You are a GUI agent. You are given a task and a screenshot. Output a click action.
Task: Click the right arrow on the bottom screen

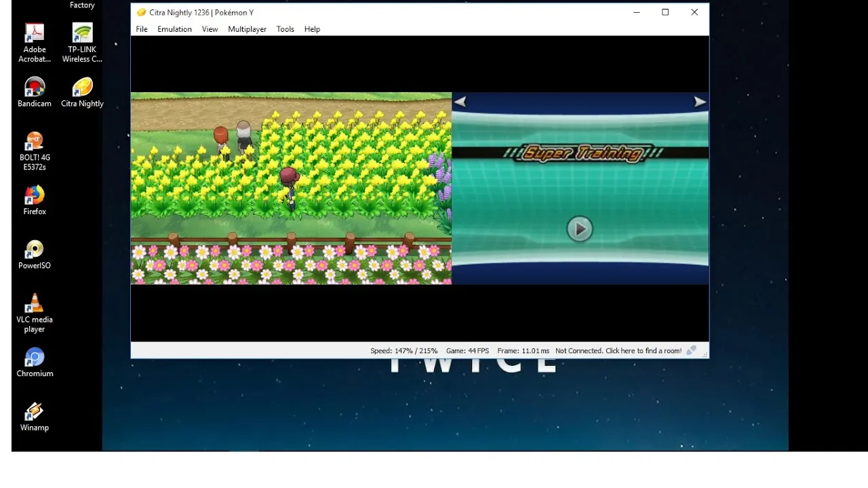click(x=700, y=102)
